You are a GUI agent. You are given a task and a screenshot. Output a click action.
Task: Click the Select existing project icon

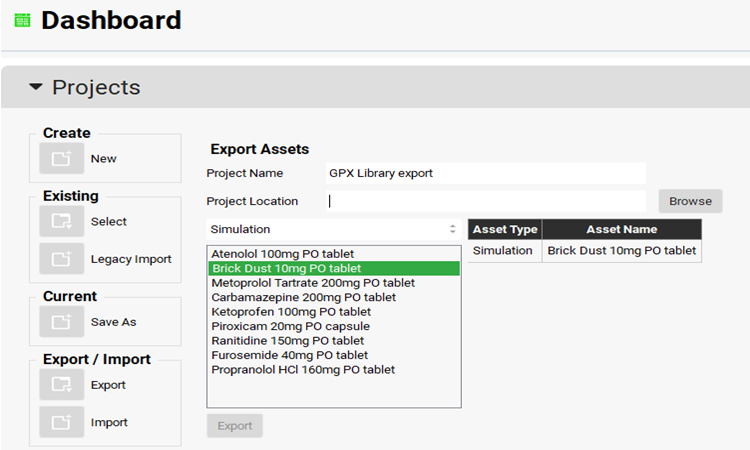click(61, 222)
